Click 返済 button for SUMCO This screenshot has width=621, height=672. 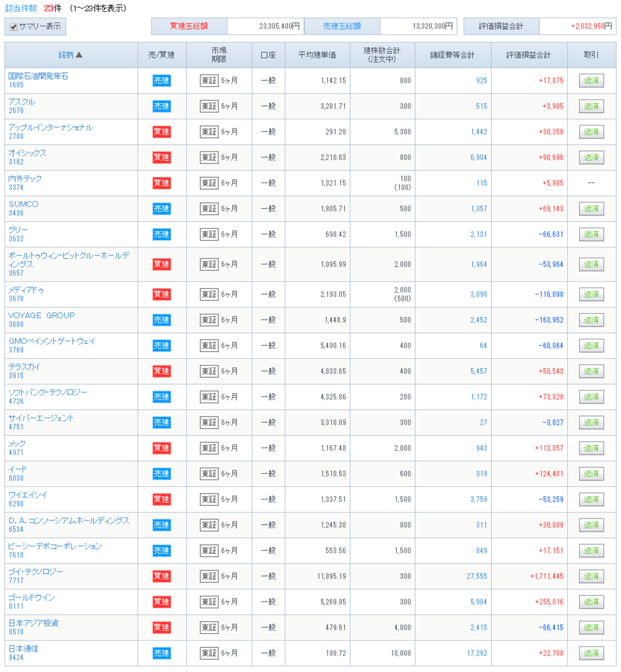coord(591,209)
